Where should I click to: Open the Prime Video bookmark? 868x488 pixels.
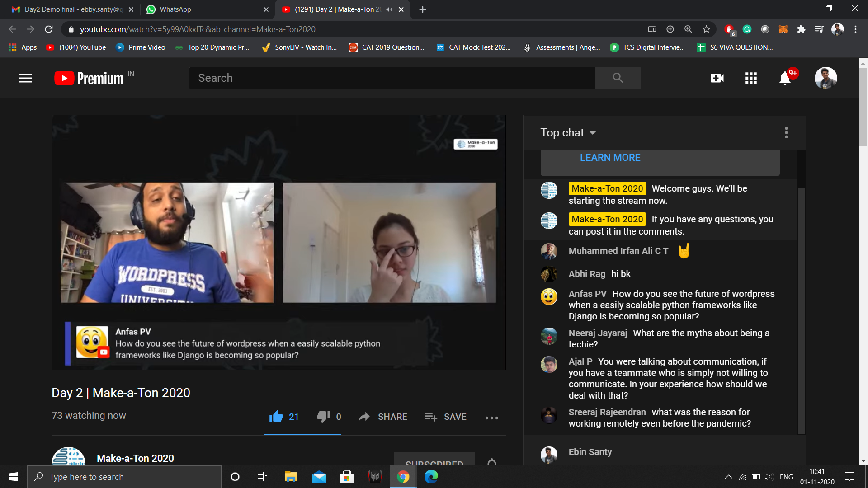point(141,47)
